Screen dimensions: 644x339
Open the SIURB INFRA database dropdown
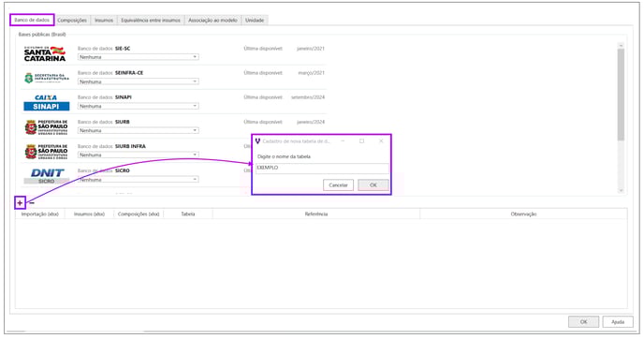139,155
